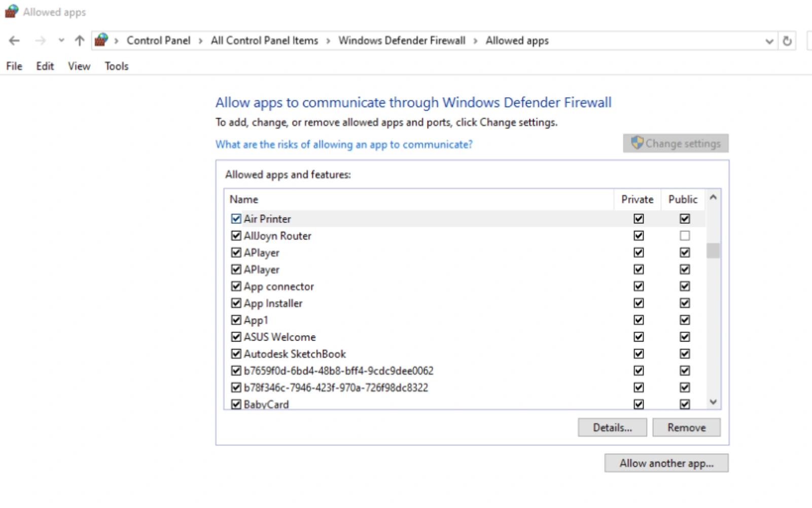Uncheck Private for AllJoyn Router
This screenshot has width=812, height=508.
point(639,235)
